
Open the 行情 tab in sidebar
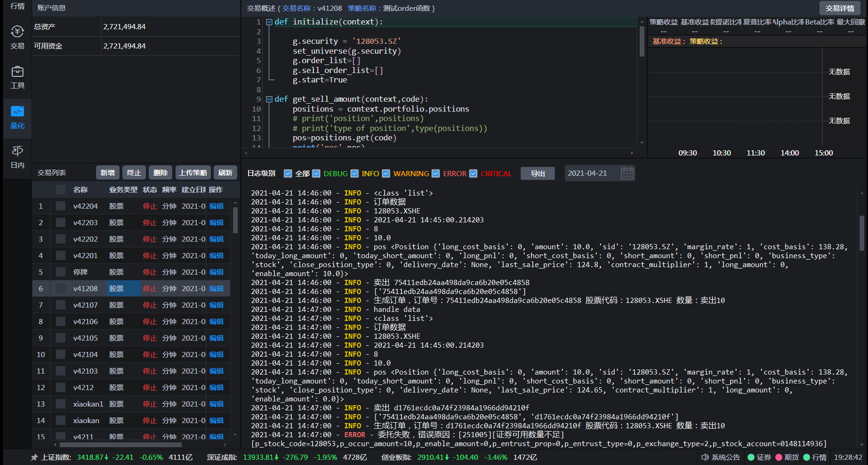pyautogui.click(x=17, y=6)
